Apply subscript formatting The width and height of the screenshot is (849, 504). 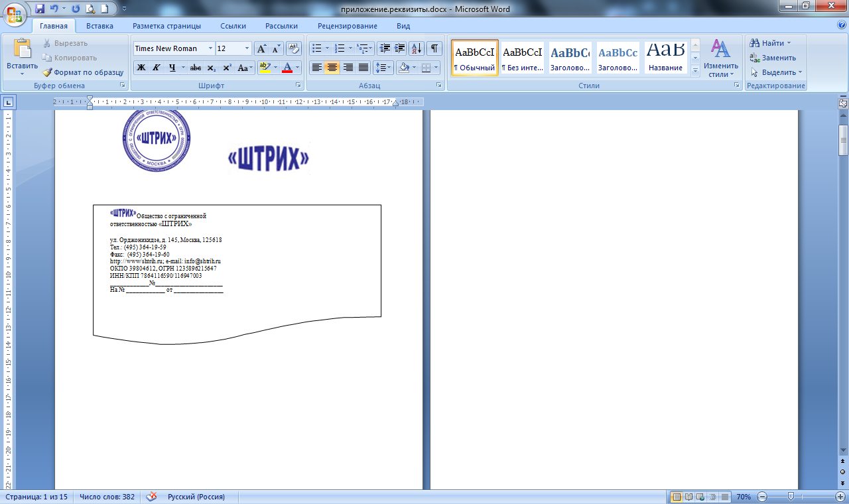point(212,68)
